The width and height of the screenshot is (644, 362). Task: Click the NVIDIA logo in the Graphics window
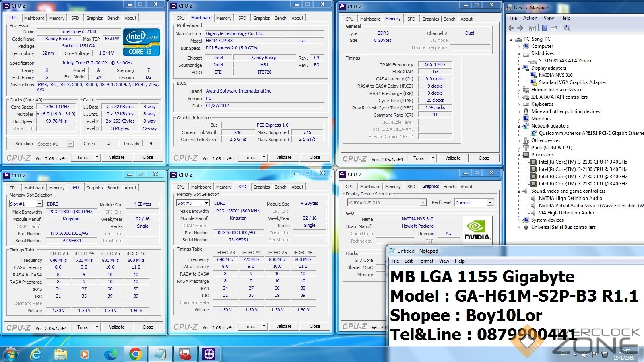[x=477, y=230]
